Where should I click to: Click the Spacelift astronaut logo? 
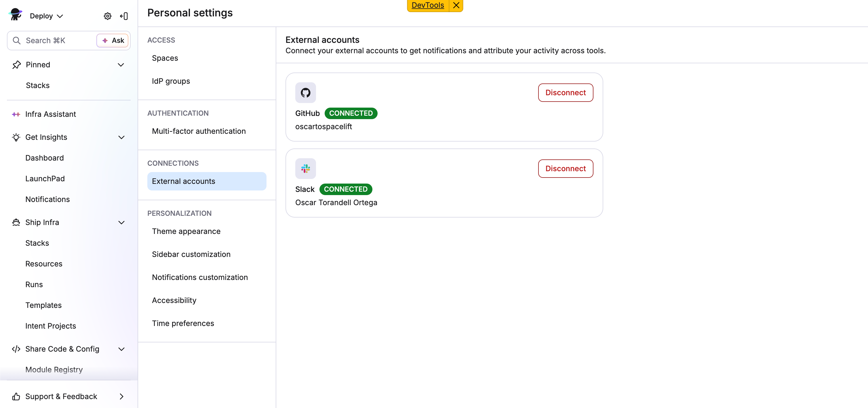point(16,15)
